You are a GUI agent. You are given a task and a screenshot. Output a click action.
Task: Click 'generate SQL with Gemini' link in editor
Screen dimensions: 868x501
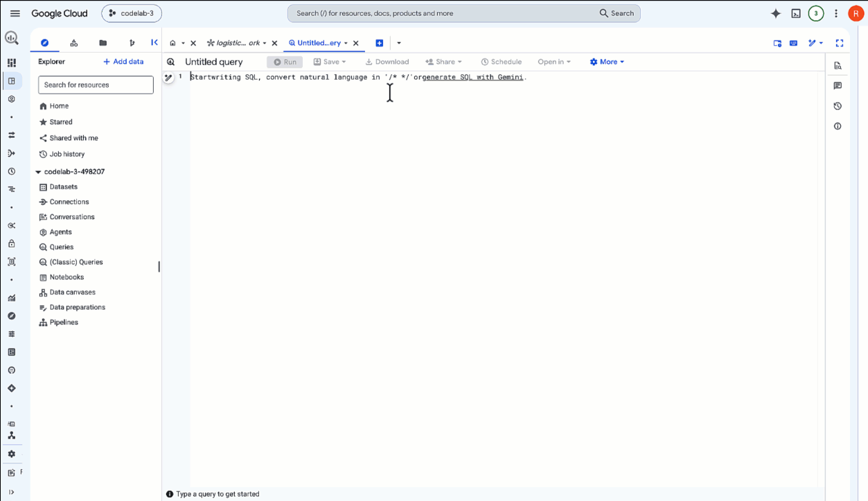click(x=472, y=77)
